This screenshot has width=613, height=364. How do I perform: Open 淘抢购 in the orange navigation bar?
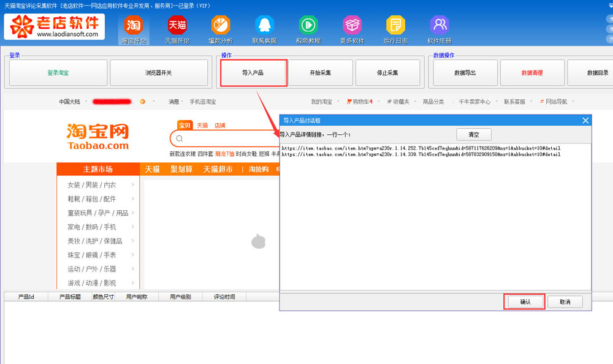pos(259,169)
